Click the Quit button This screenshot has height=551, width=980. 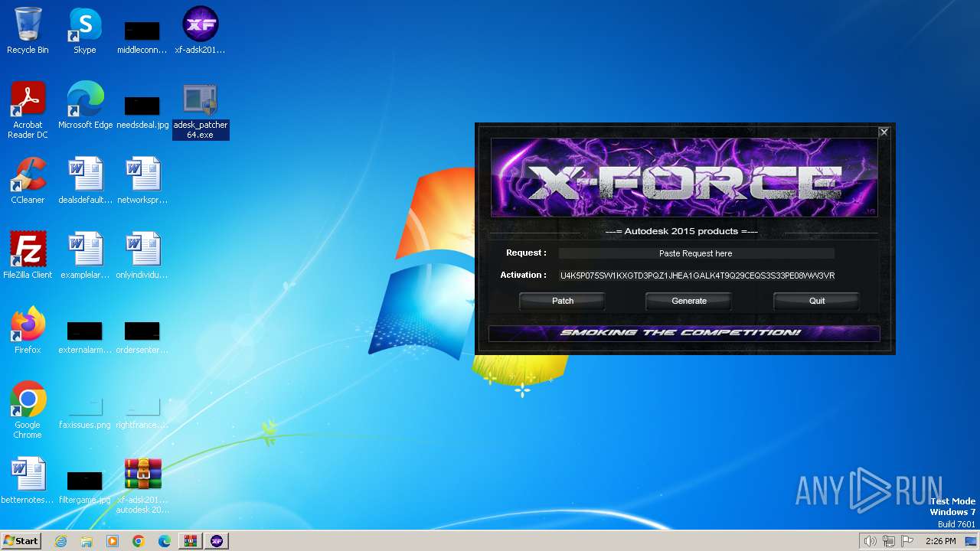point(817,301)
